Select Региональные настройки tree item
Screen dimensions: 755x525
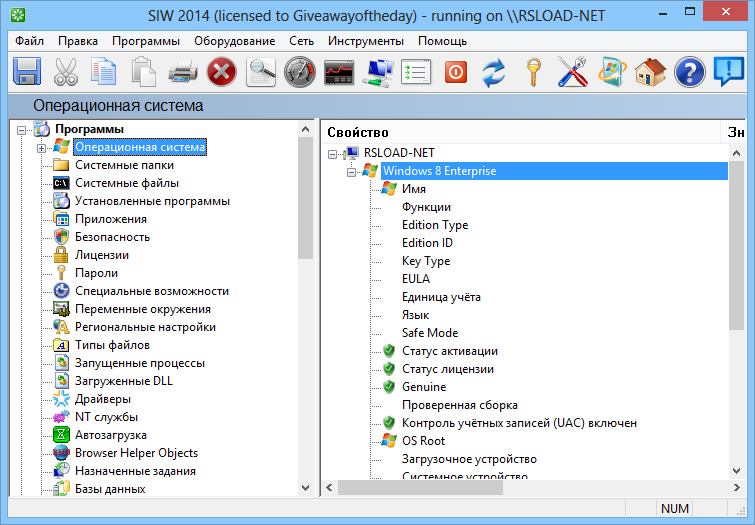[x=145, y=327]
